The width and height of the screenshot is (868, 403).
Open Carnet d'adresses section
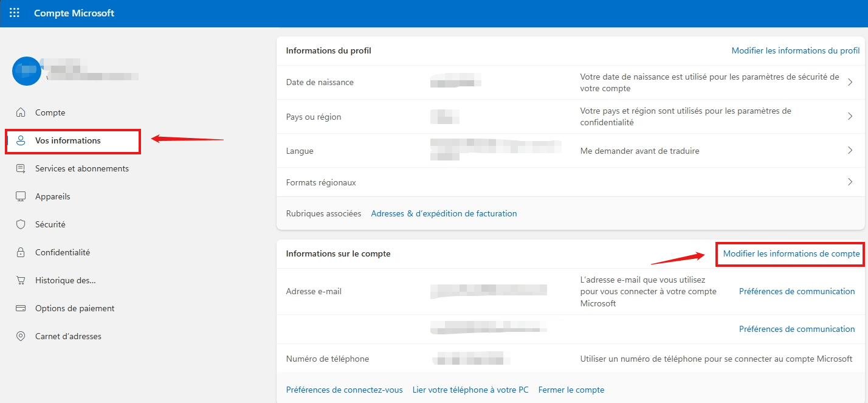coord(68,336)
